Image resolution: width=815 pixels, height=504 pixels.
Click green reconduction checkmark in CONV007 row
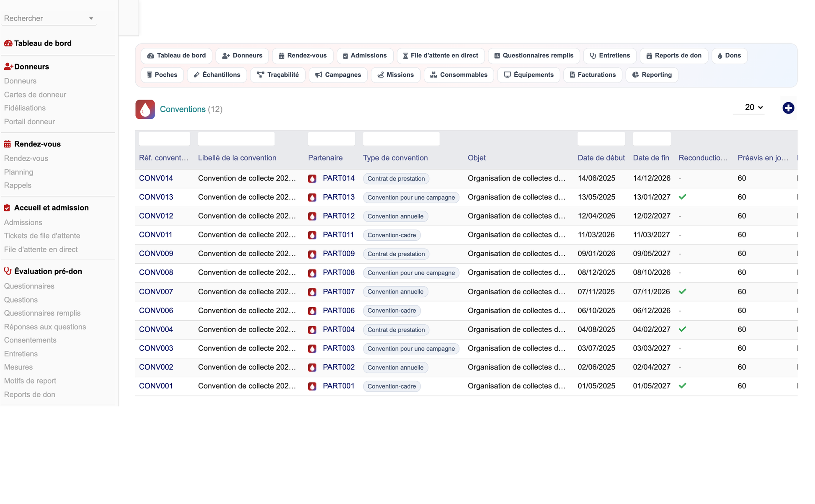click(x=683, y=291)
